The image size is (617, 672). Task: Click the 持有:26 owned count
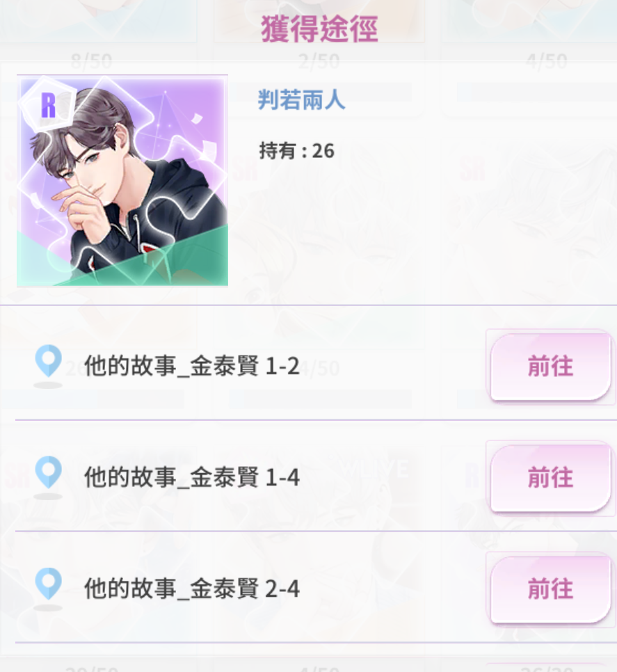[x=296, y=151]
